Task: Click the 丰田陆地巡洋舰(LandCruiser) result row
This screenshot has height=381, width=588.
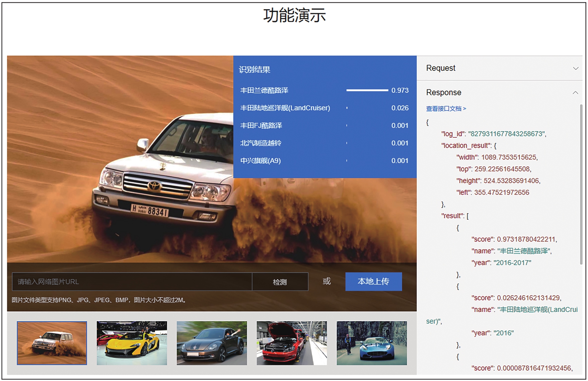Action: (x=325, y=108)
